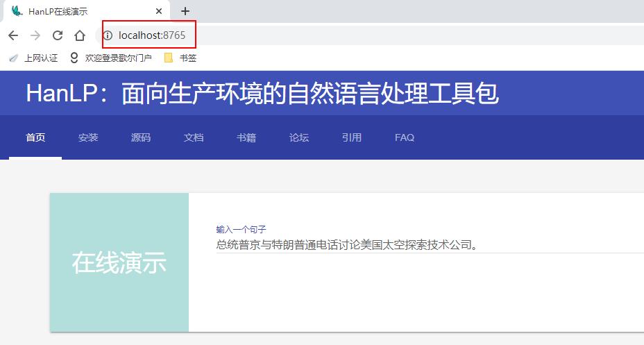
Task: Open the 书籍 navigation tab
Action: (x=246, y=137)
